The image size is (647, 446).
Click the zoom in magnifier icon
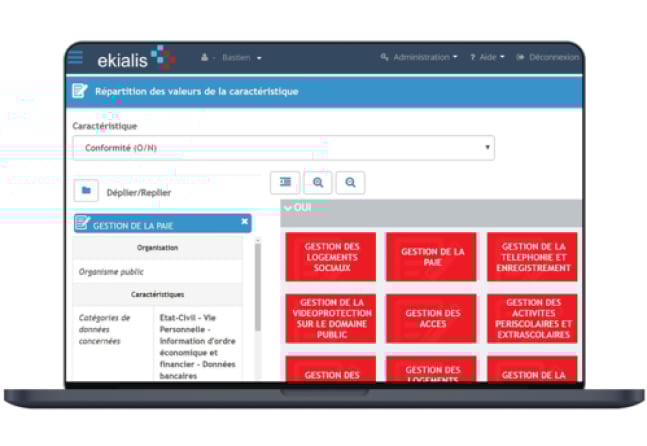318,182
